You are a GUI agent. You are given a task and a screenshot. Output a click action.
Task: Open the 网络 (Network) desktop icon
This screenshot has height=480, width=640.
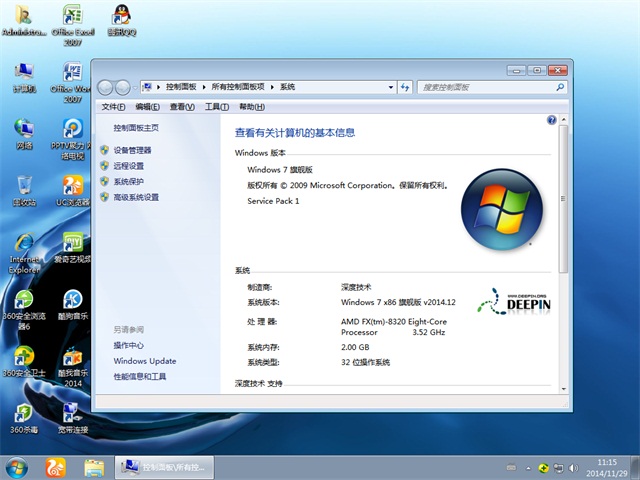pyautogui.click(x=24, y=133)
